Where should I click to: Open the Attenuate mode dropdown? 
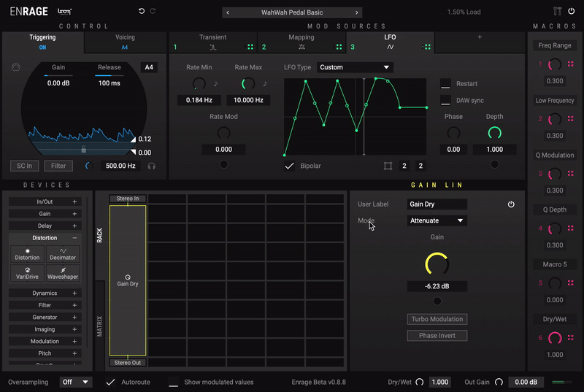437,220
